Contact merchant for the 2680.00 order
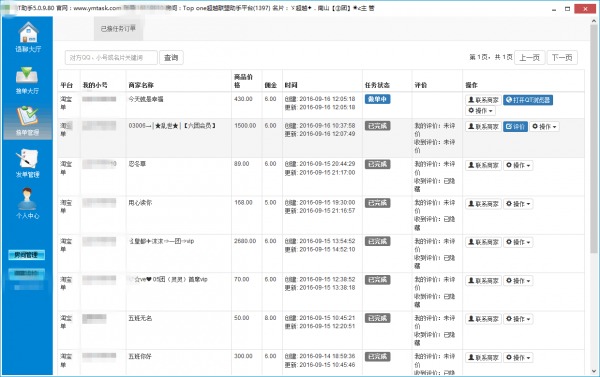 tap(483, 242)
